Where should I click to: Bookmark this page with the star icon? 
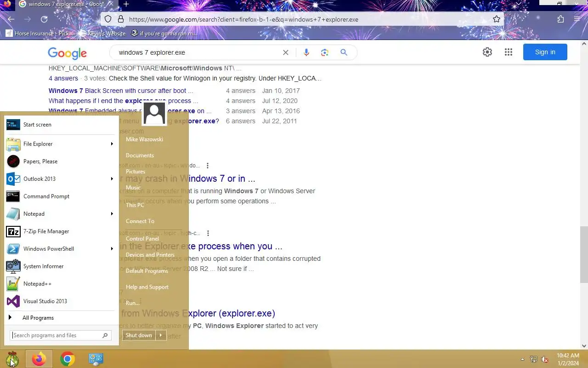497,19
